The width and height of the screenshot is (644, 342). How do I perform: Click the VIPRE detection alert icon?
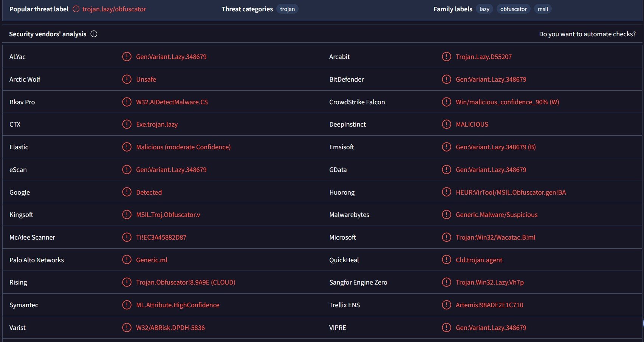[x=446, y=328]
